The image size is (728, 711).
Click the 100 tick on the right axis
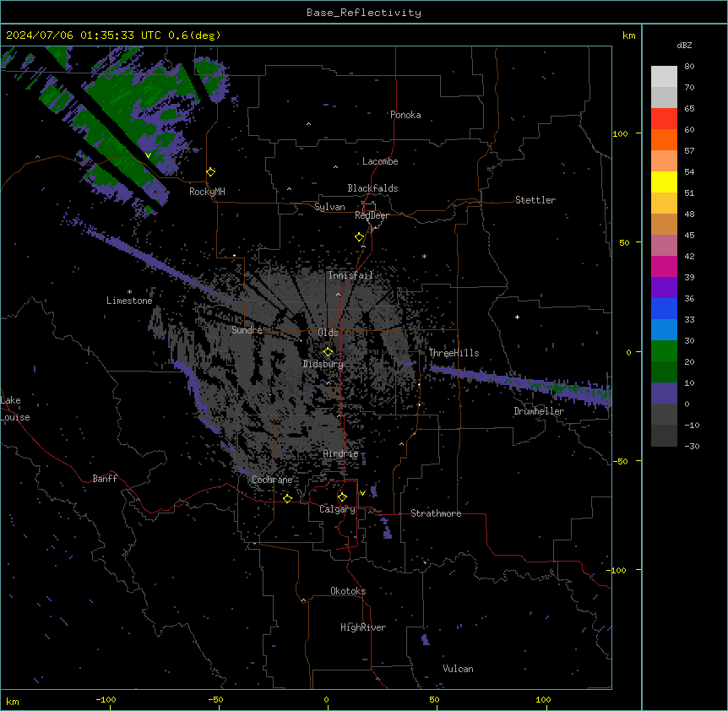tap(620, 133)
